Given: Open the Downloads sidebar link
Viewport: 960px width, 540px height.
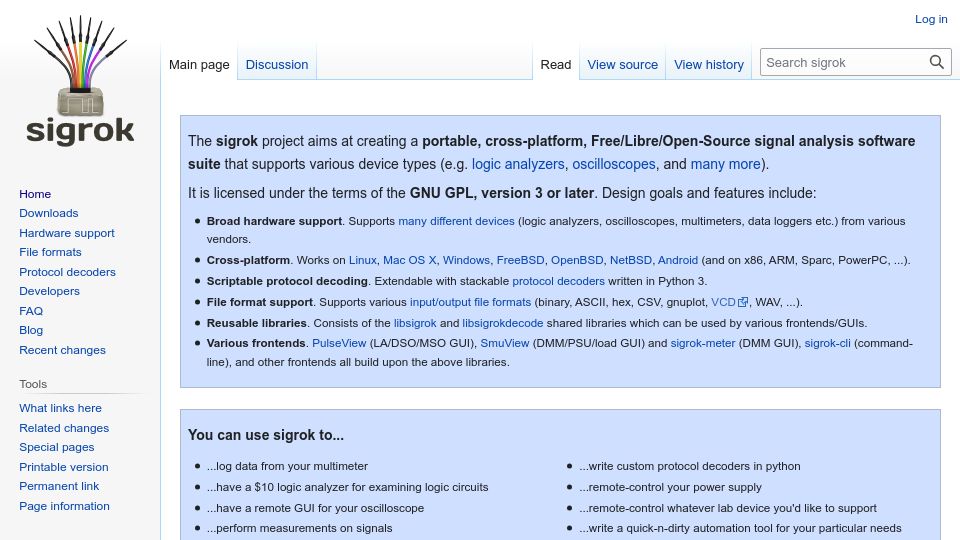Looking at the screenshot, I should [x=48, y=213].
